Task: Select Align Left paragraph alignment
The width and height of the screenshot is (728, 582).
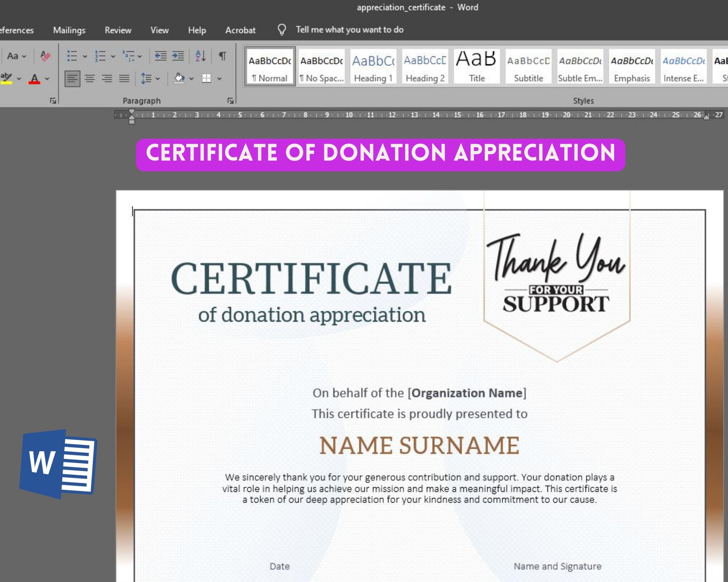Action: (x=72, y=79)
